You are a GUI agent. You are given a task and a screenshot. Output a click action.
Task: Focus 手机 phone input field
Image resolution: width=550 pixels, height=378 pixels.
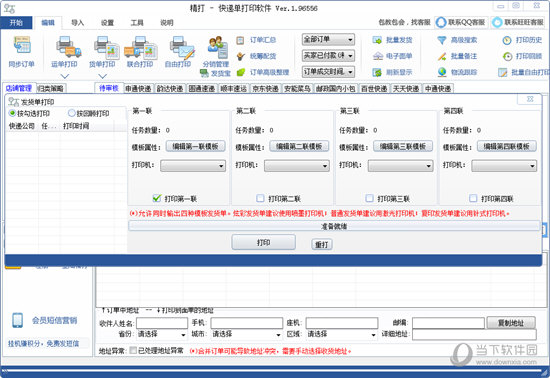[x=247, y=323]
